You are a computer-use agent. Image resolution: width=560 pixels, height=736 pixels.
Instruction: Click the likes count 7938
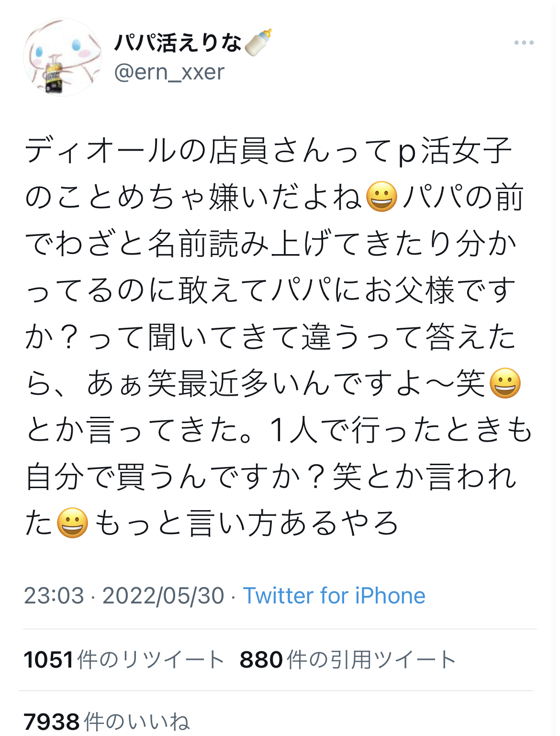pyautogui.click(x=52, y=722)
